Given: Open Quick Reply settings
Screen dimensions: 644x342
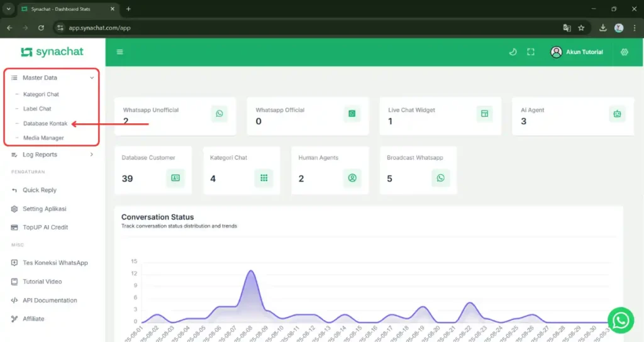Looking at the screenshot, I should 40,190.
